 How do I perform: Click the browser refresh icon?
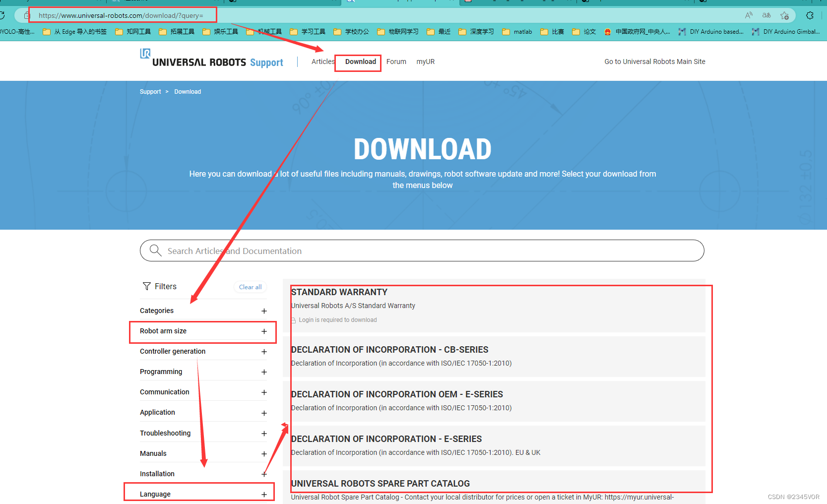click(2, 15)
